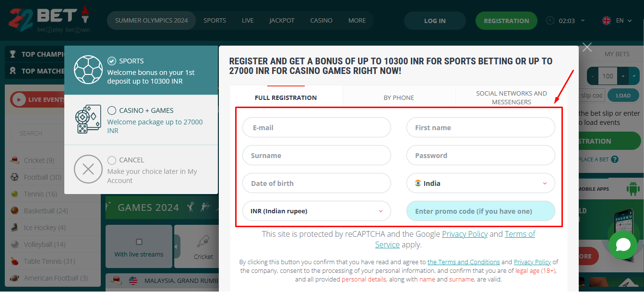The width and height of the screenshot is (644, 293).
Task: Open the Casino menu item
Action: click(321, 21)
